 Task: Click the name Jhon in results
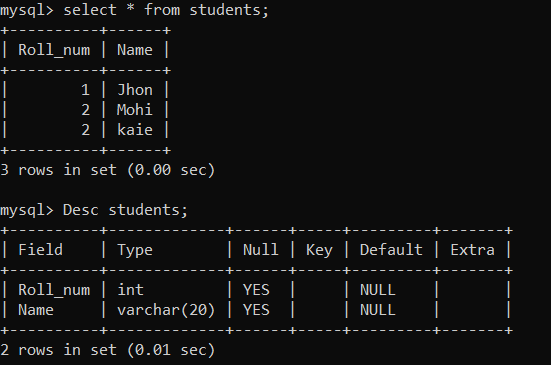click(x=135, y=90)
